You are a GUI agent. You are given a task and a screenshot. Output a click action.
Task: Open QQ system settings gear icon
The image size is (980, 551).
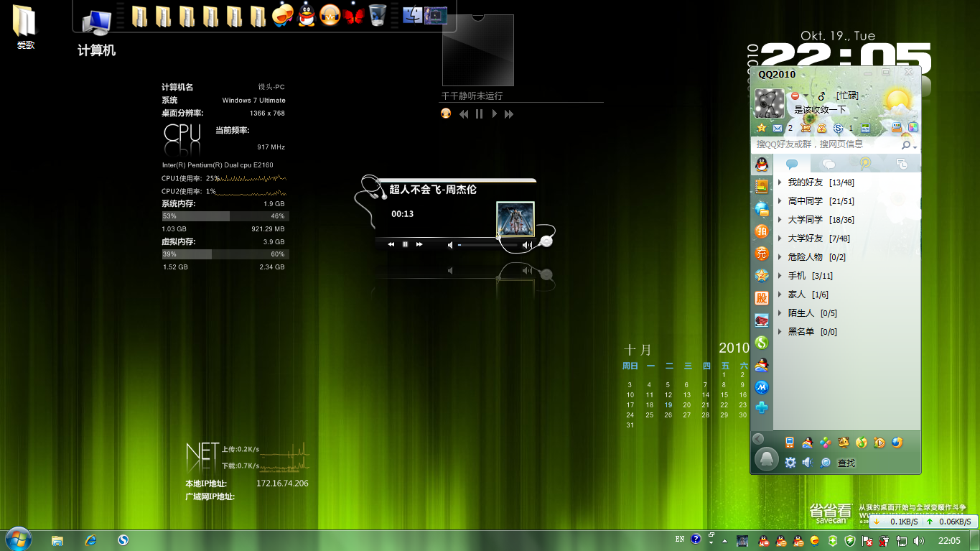coord(790,463)
